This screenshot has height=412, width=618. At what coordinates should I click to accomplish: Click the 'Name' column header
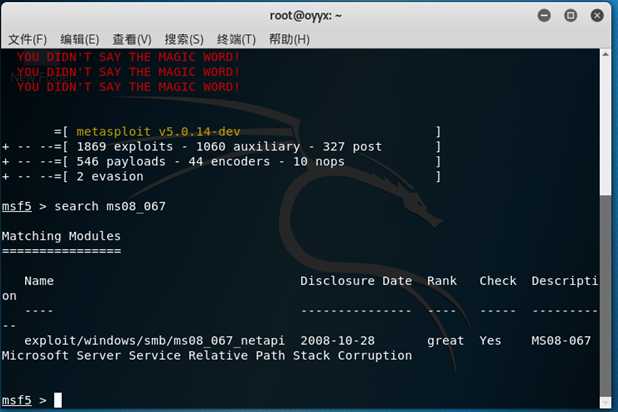coord(39,281)
